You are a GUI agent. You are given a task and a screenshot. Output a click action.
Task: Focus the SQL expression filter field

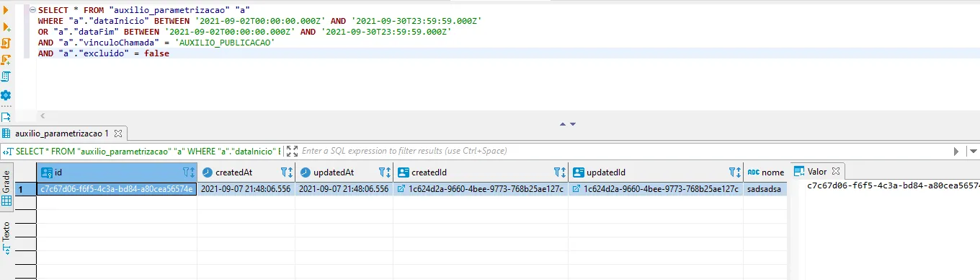click(x=623, y=151)
